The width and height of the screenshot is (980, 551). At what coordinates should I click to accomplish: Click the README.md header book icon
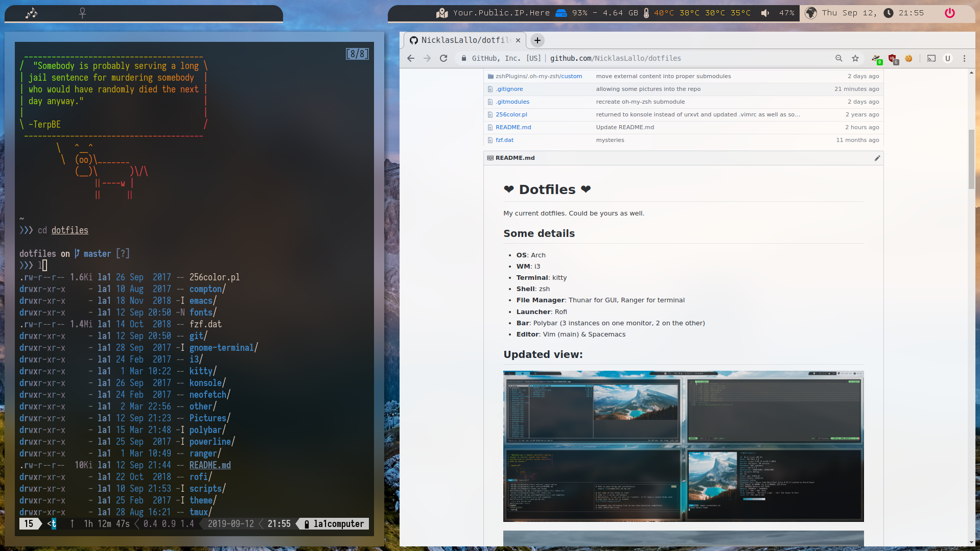[x=490, y=158]
